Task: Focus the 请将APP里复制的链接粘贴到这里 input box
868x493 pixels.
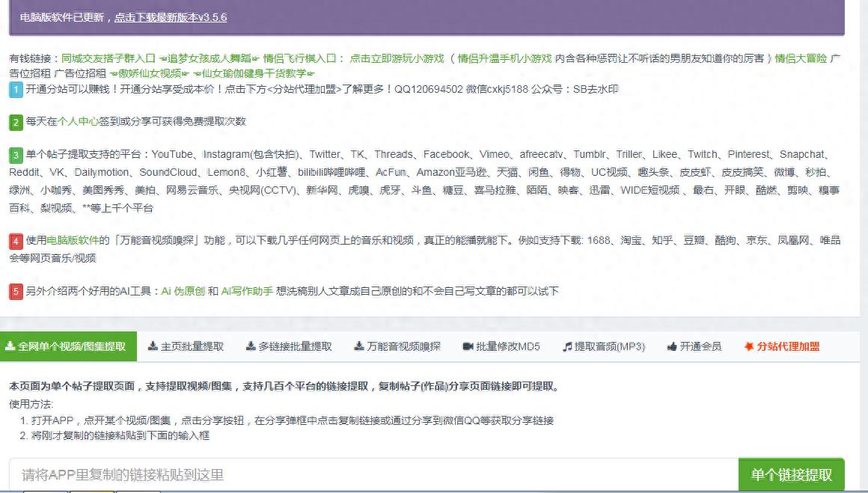Action: [374, 475]
